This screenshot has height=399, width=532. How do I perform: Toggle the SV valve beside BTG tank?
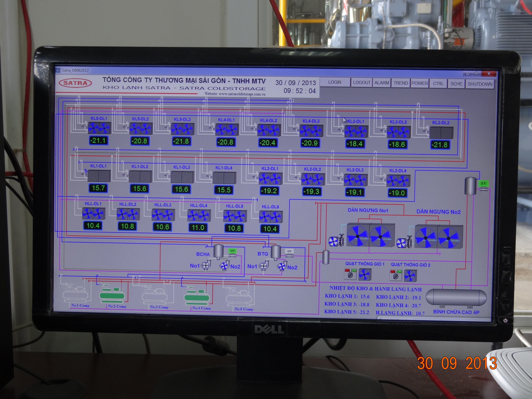(x=289, y=251)
